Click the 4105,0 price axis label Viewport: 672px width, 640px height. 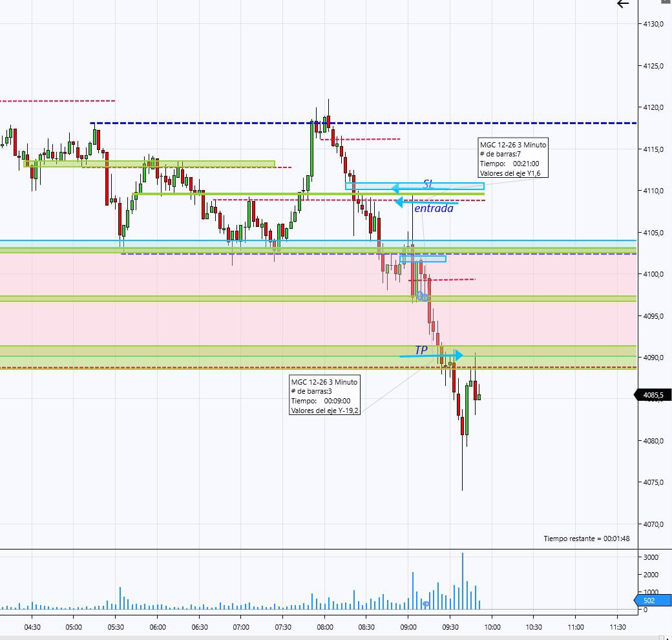pos(653,233)
